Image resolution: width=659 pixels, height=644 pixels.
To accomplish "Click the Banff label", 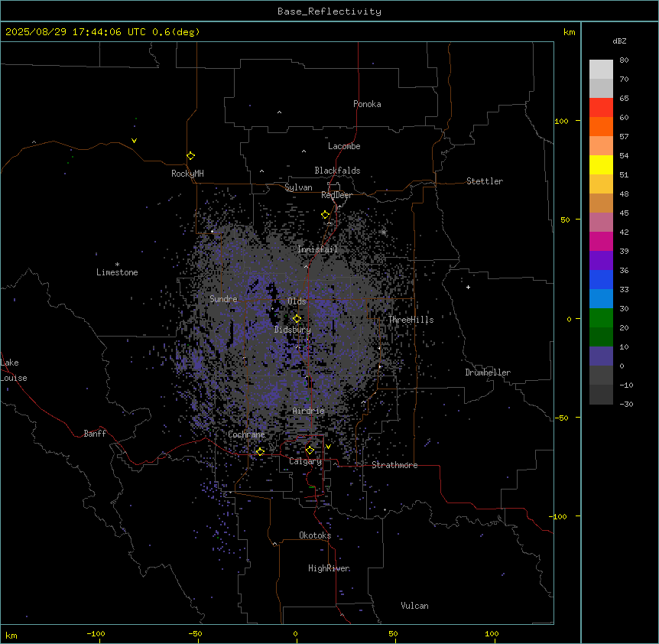I will pos(95,434).
